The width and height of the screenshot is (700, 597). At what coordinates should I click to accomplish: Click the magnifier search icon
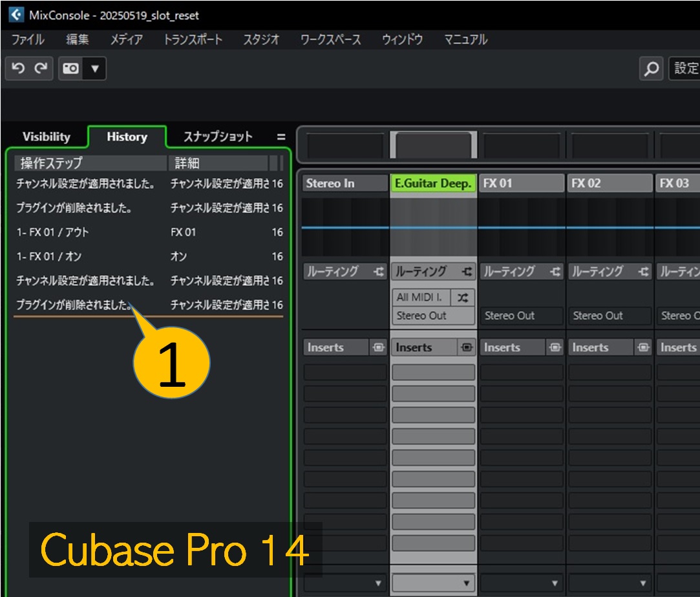652,69
